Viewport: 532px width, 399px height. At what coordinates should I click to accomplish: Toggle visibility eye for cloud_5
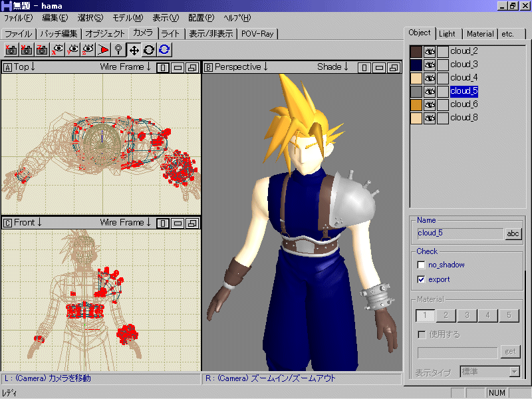pyautogui.click(x=430, y=91)
